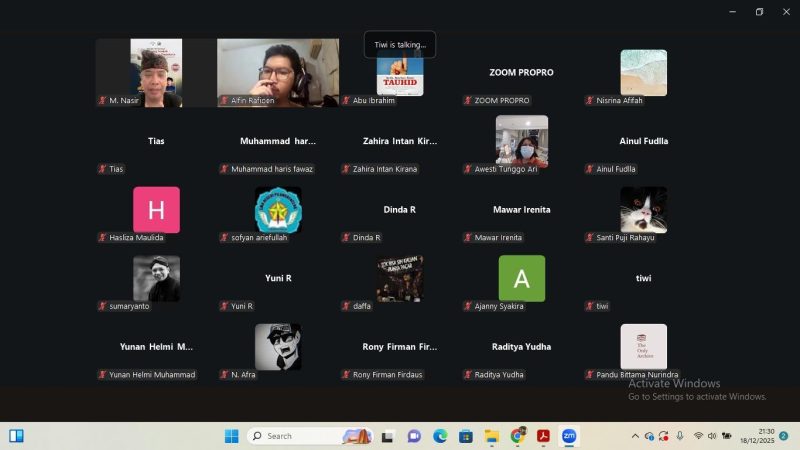Open Microsoft Store taskbar icon
Viewport: 800px width, 450px height.
click(465, 436)
